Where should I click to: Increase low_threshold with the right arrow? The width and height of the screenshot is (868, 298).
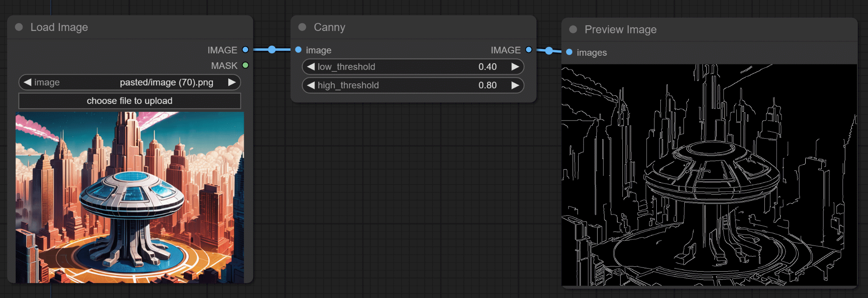515,66
